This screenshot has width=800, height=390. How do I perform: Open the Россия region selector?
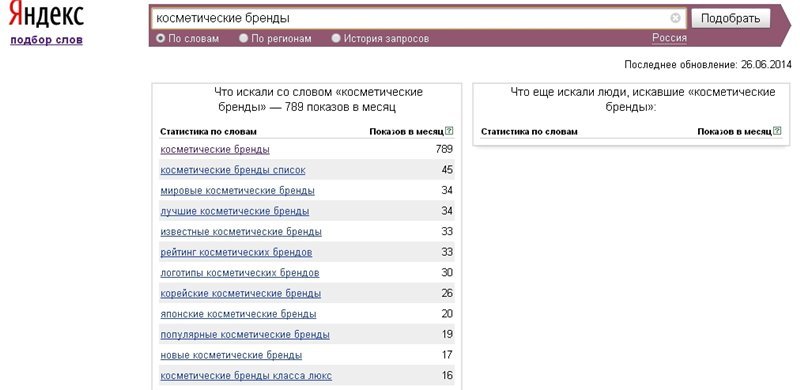click(669, 38)
